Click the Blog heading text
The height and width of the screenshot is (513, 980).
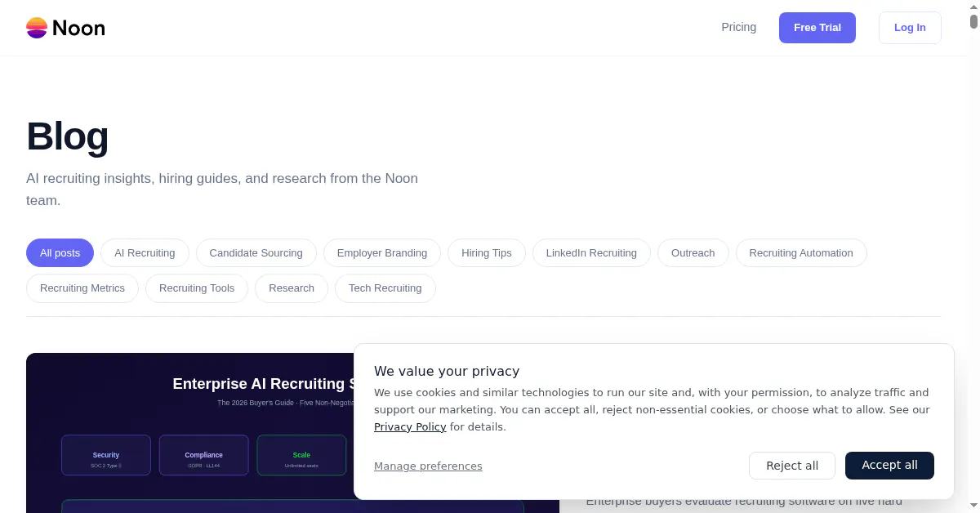coord(67,136)
